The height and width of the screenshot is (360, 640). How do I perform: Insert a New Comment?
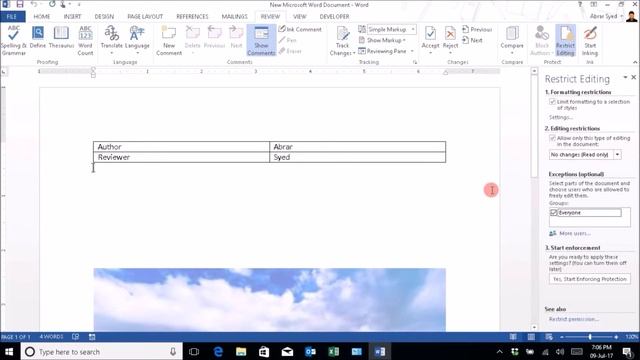pyautogui.click(x=169, y=40)
